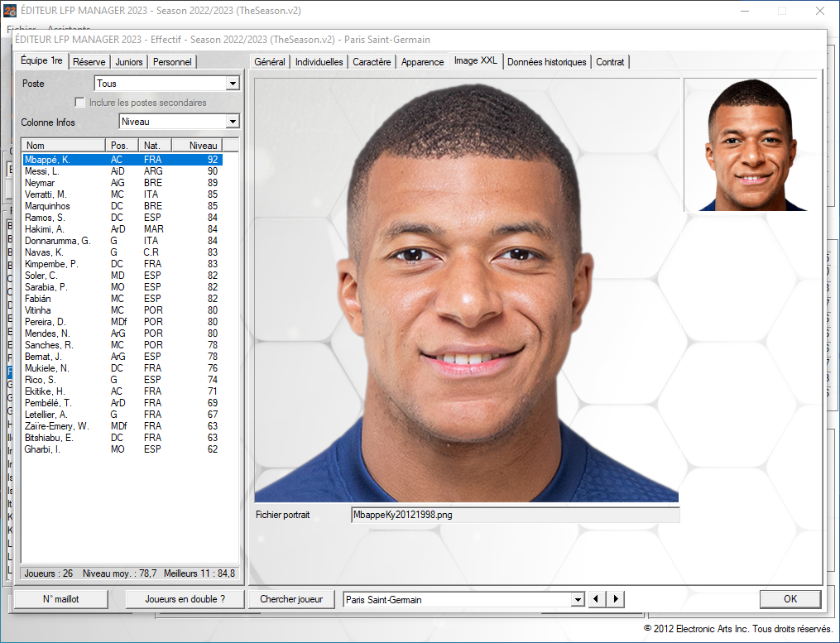Image resolution: width=840 pixels, height=643 pixels.
Task: Select player Bernat, J. in list
Action: pyautogui.click(x=122, y=357)
